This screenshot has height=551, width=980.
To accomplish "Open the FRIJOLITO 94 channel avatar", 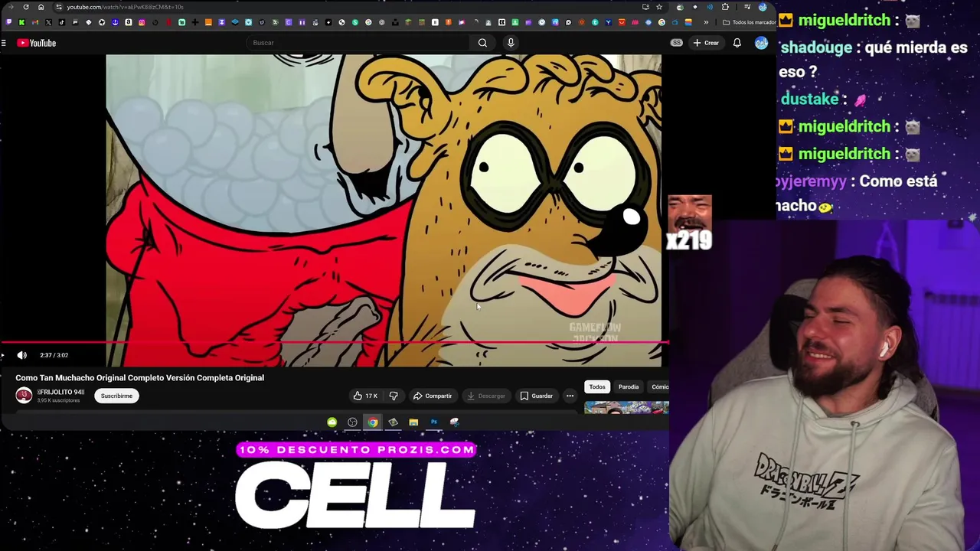I will [x=24, y=396].
